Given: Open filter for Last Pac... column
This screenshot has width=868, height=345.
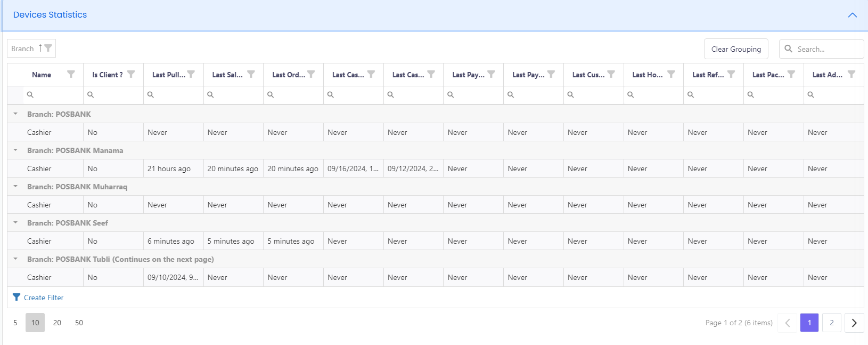Looking at the screenshot, I should (x=791, y=74).
